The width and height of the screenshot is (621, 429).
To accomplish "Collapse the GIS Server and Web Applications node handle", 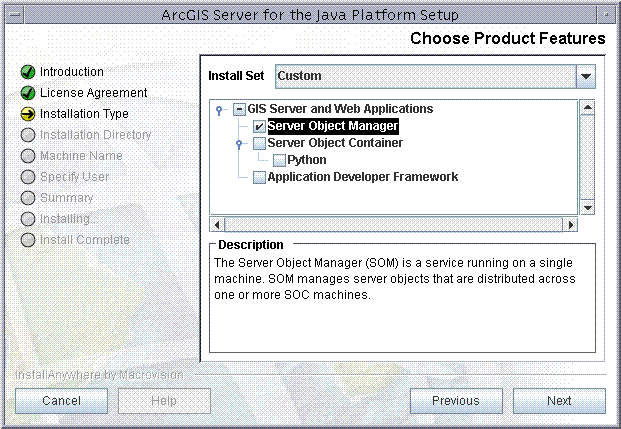I will point(219,110).
